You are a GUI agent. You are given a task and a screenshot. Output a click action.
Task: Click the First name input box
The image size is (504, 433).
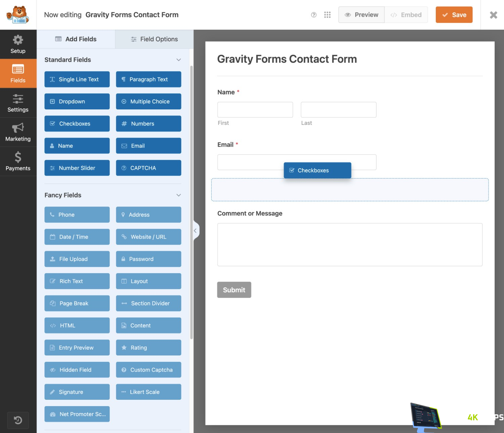click(255, 110)
